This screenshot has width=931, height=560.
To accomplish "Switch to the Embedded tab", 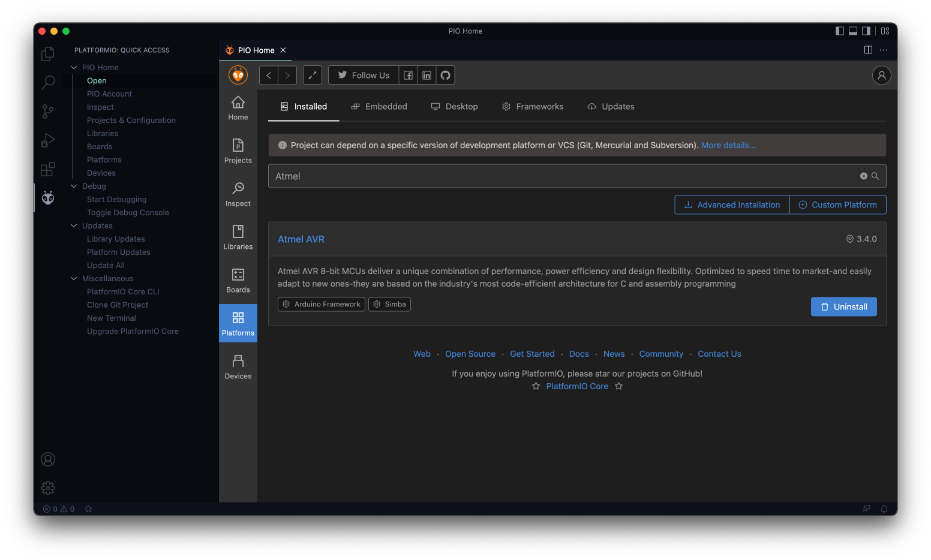I will [379, 107].
